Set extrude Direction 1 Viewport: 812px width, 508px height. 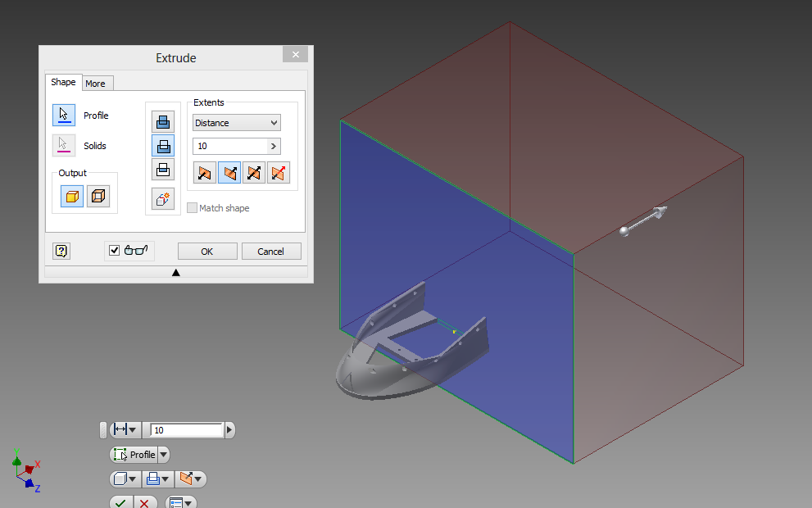pos(205,173)
